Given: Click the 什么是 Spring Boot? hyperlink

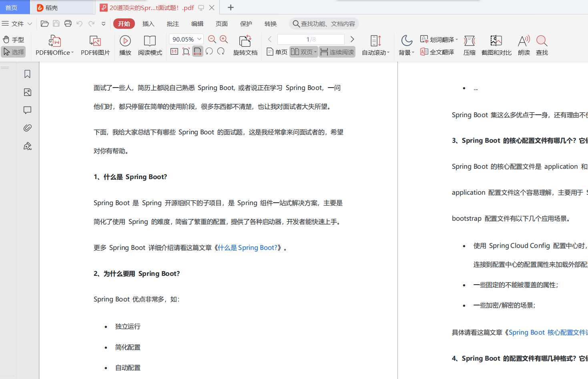Looking at the screenshot, I should (248, 247).
